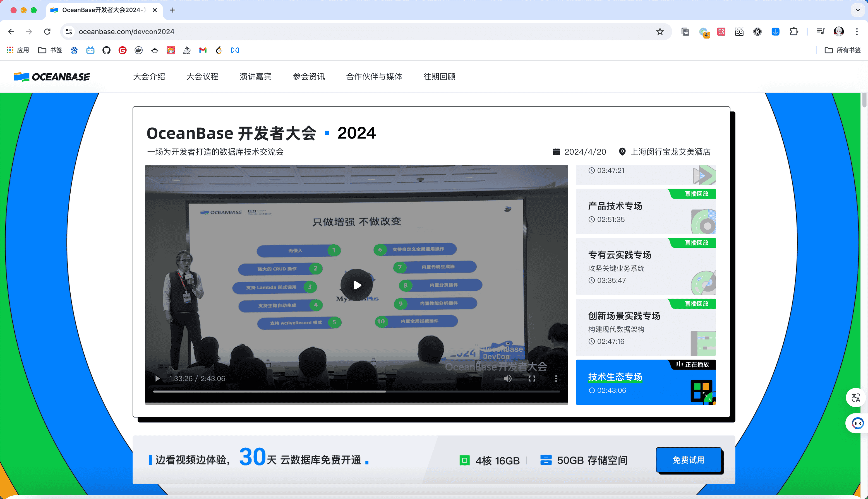Click the OceanBase logo
868x499 pixels.
(52, 76)
